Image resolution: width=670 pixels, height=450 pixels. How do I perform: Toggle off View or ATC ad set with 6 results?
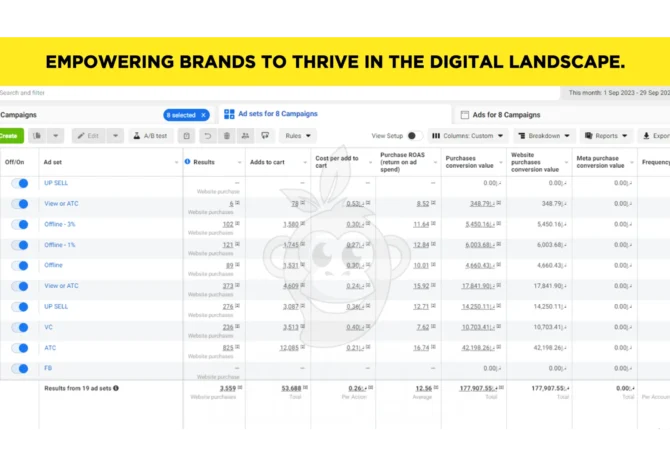click(20, 204)
